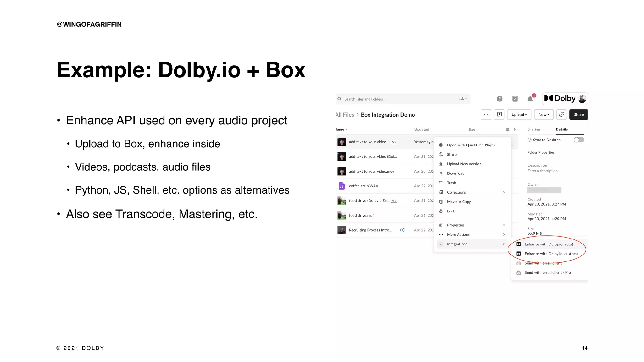Sort by Name column header

pos(341,129)
